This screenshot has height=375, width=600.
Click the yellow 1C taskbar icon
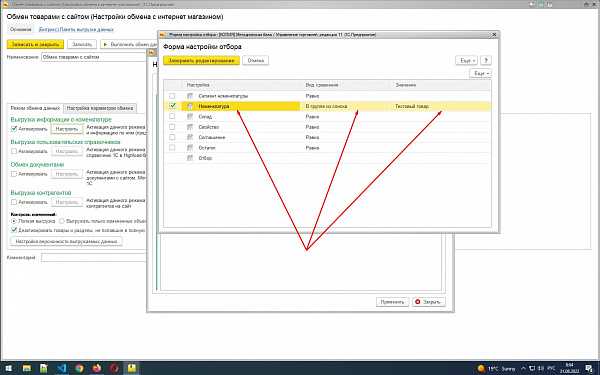click(132, 368)
